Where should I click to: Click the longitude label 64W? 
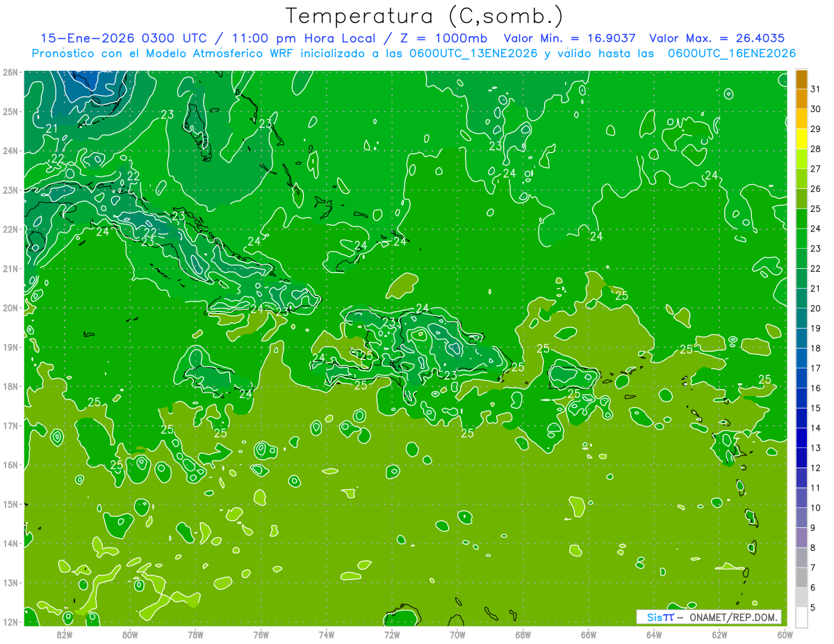tap(654, 634)
